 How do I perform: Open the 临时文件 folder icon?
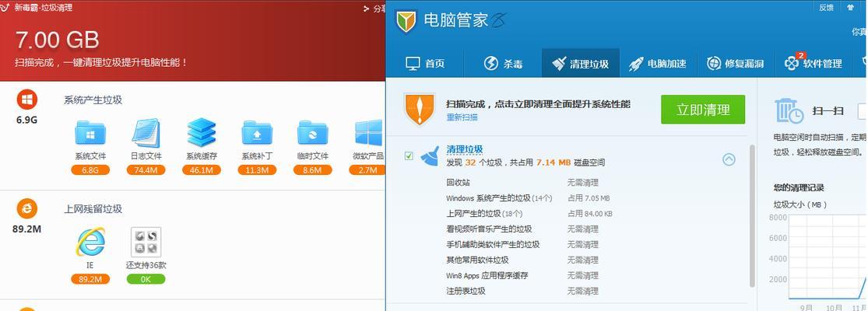(x=313, y=133)
